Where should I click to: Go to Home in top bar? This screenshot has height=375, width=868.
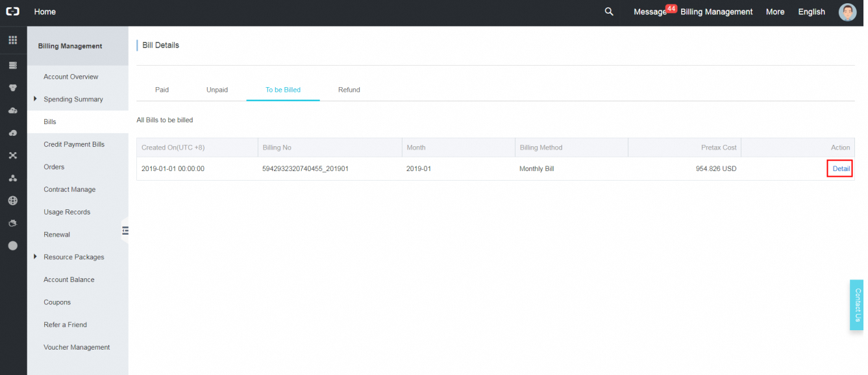45,12
